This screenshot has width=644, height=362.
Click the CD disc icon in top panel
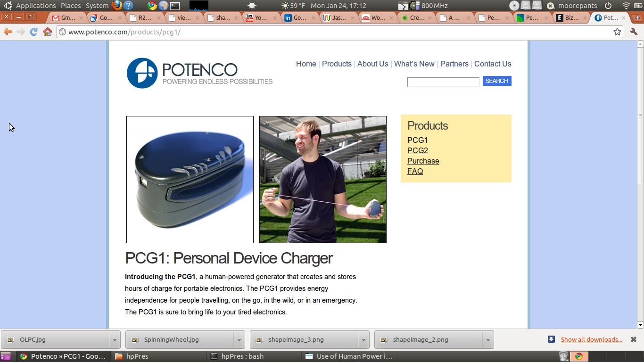(514, 6)
